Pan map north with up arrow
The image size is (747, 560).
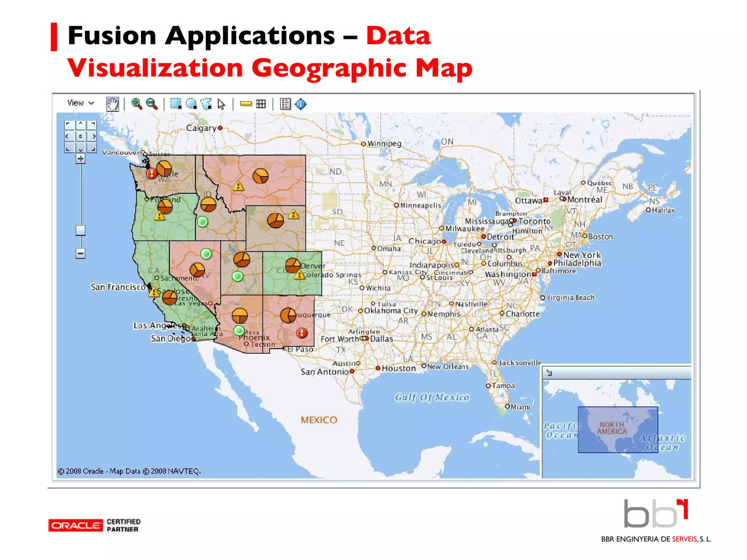point(81,125)
